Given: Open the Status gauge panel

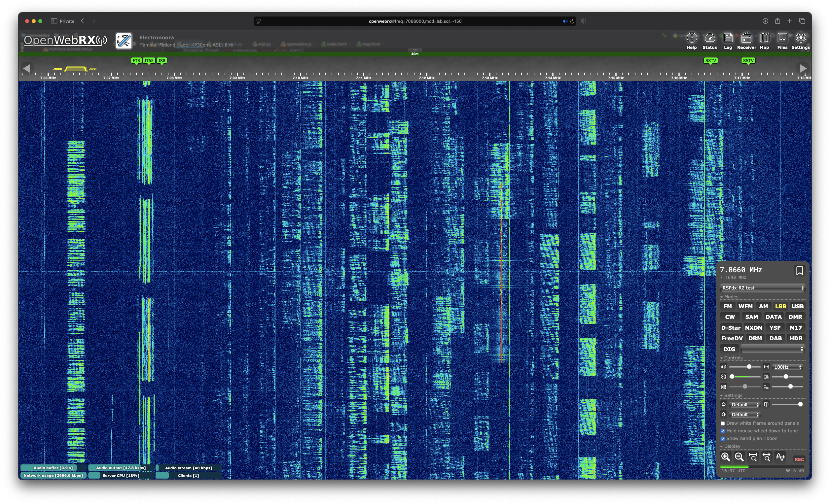Looking at the screenshot, I should click(709, 41).
